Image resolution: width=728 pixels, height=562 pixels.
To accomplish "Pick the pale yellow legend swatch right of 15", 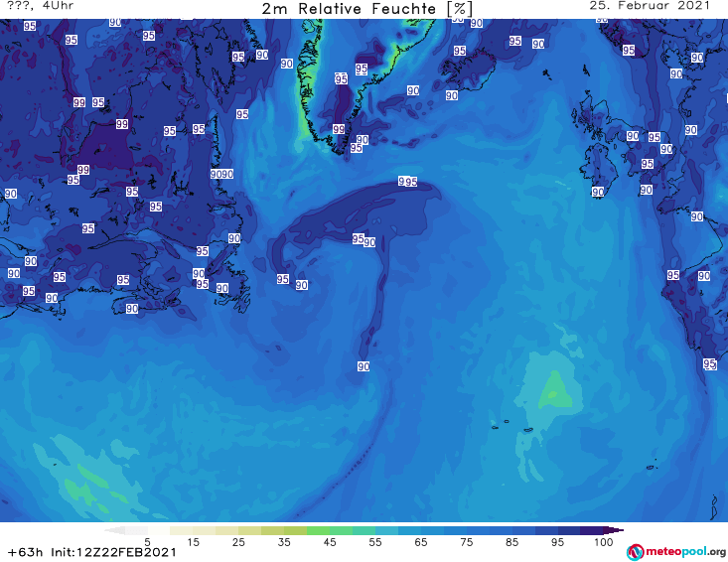I will click(205, 530).
